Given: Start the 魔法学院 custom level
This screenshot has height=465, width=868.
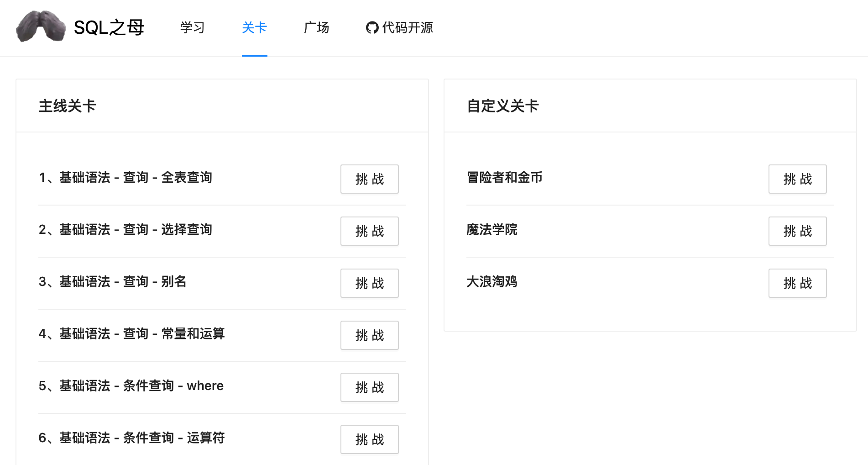Looking at the screenshot, I should 797,231.
